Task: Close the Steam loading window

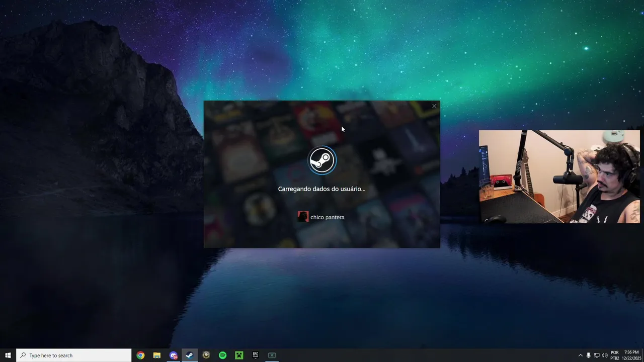Action: (x=434, y=106)
